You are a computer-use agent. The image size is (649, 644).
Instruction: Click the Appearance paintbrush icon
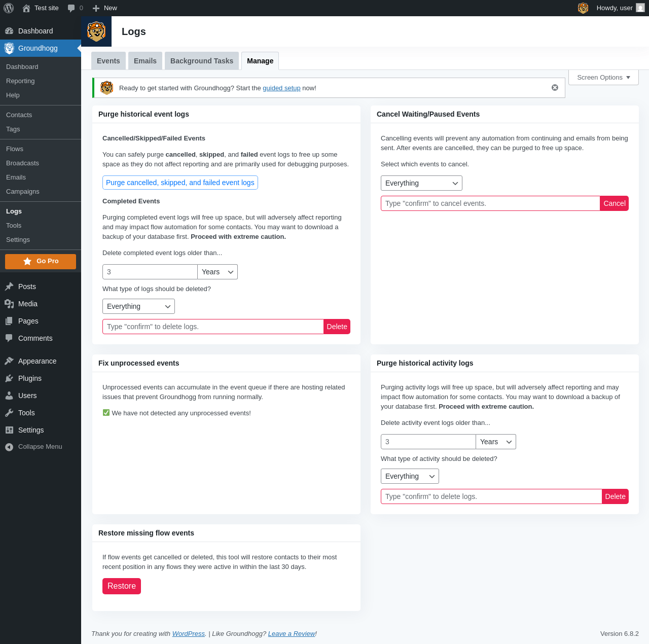9,361
